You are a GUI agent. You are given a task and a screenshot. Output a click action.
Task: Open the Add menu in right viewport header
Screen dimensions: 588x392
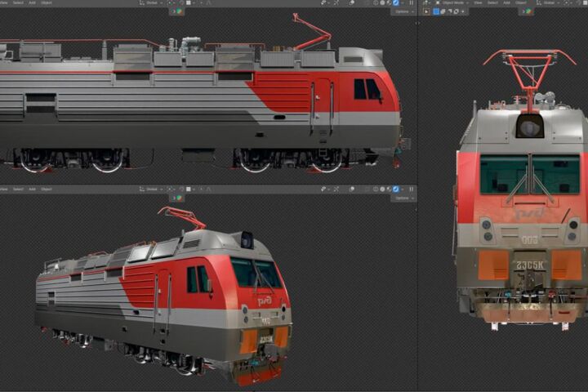tap(506, 2)
